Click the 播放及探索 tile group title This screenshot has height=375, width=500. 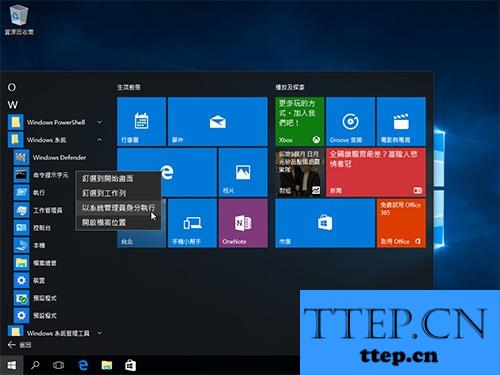[x=290, y=87]
